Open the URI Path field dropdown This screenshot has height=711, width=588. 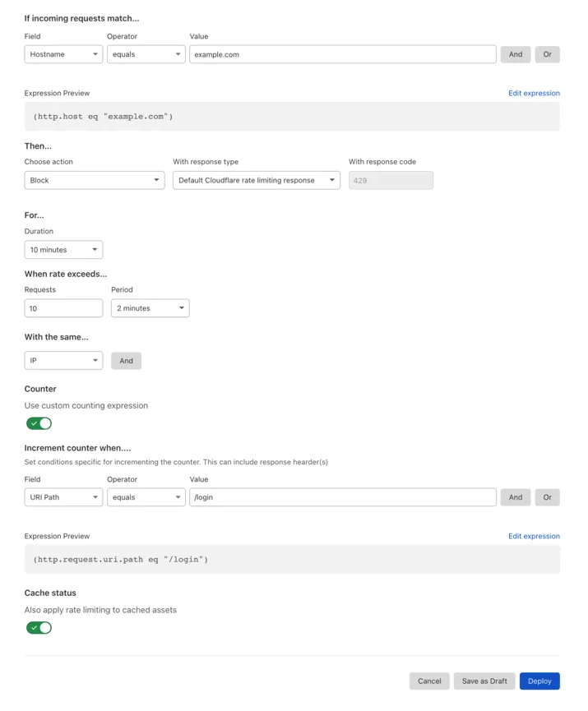pyautogui.click(x=63, y=497)
